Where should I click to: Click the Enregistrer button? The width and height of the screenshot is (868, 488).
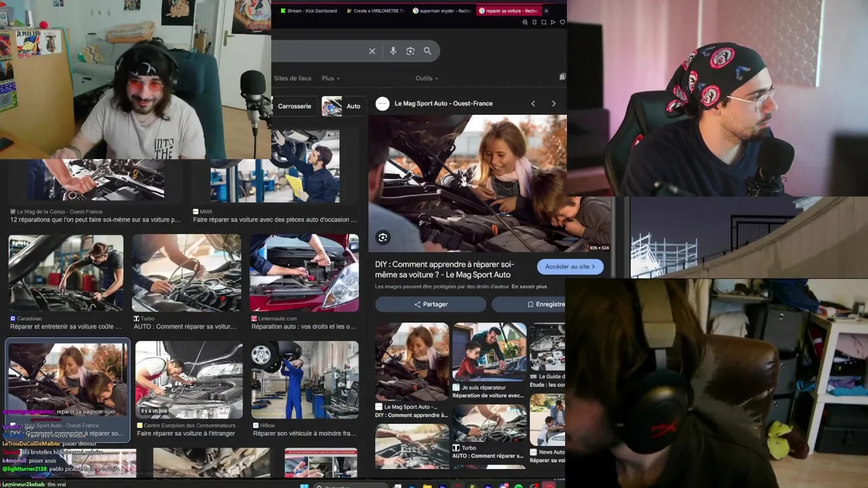click(529, 304)
